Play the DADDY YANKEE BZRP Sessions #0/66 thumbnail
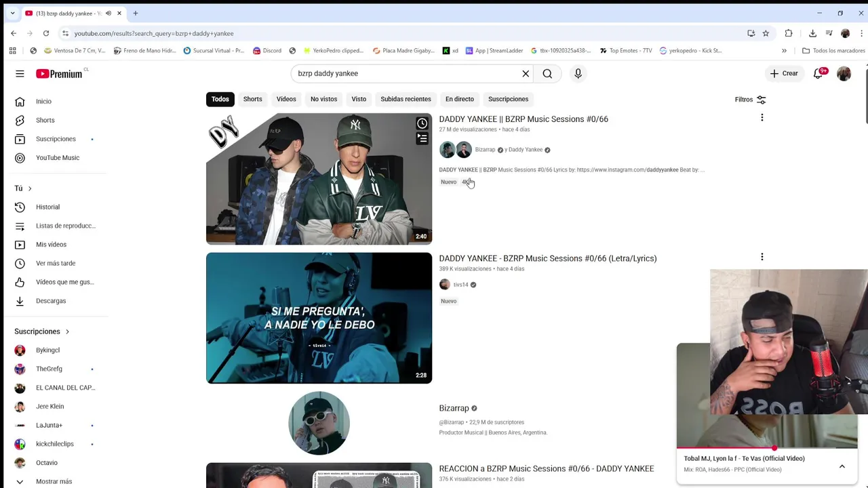This screenshot has height=488, width=868. coord(319,179)
